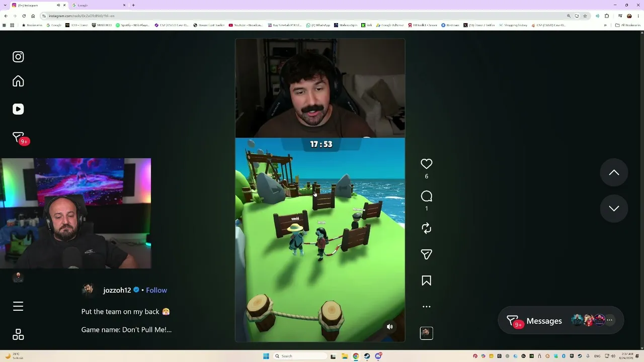644x362 pixels.
Task: Mute the reel sound
Action: coord(389,327)
